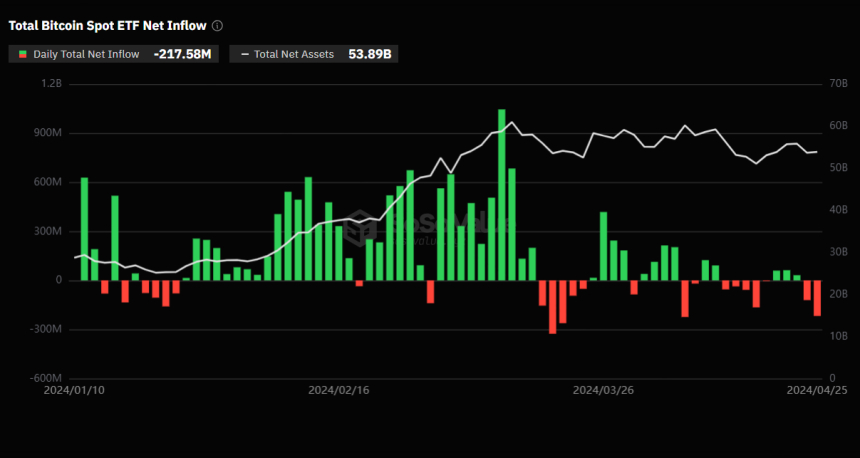Click the 2024/03/26 date label on the x-axis
Viewport: 860px width, 458px height.
tap(602, 390)
